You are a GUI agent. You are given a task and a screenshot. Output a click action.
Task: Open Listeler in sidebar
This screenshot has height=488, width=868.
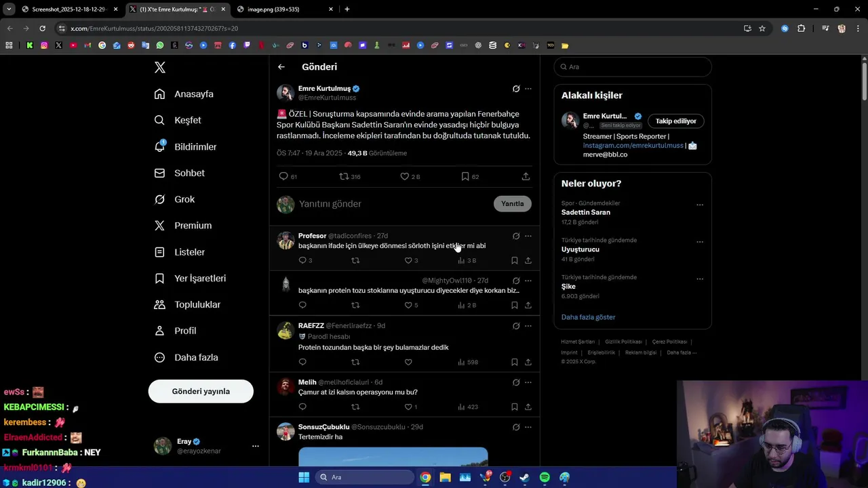(x=180, y=252)
